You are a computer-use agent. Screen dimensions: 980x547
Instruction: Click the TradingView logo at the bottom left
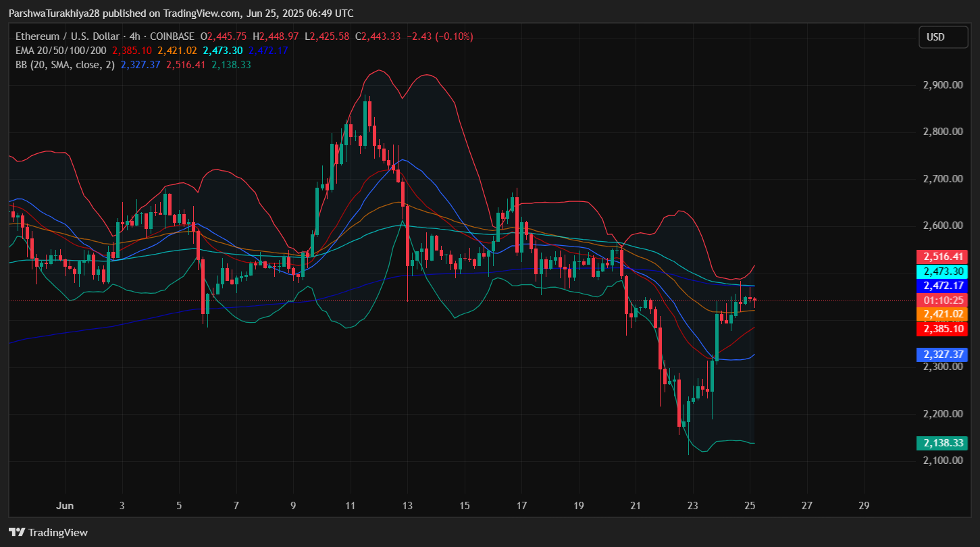point(48,532)
